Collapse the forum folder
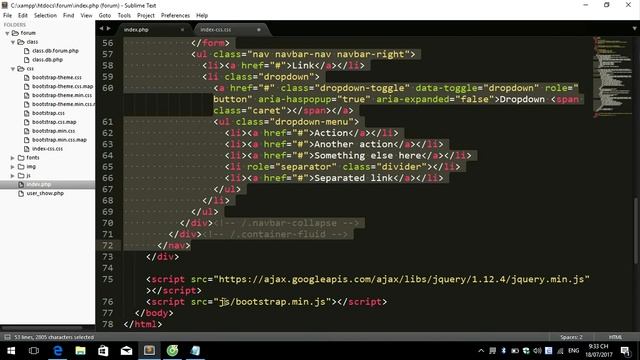Viewport: 640px width, 360px height. 7,33
